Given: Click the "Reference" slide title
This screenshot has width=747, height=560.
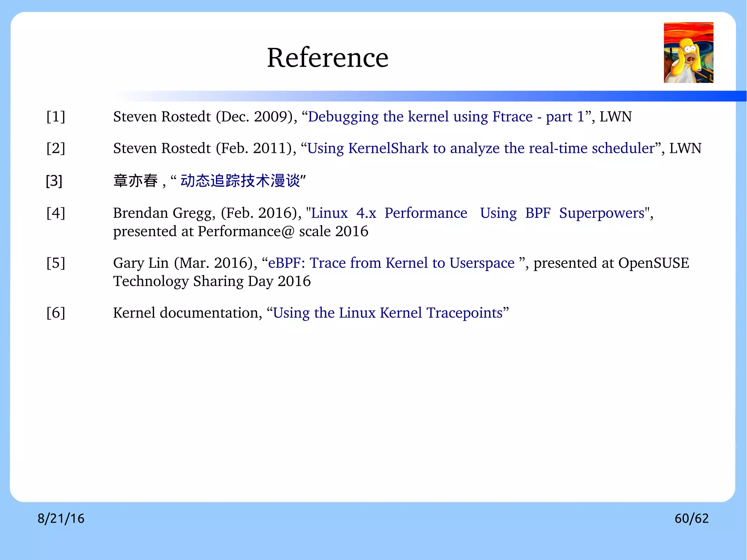Looking at the screenshot, I should coord(328,58).
